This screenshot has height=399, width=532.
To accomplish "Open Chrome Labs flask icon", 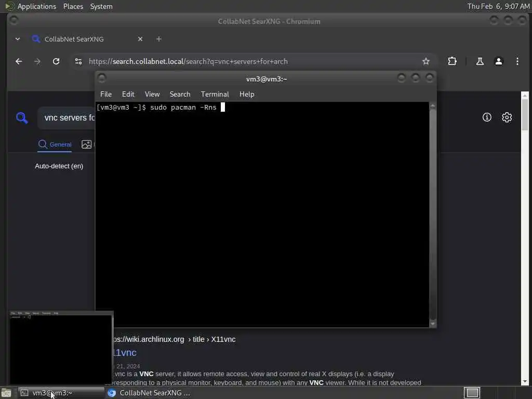I will coord(480,61).
